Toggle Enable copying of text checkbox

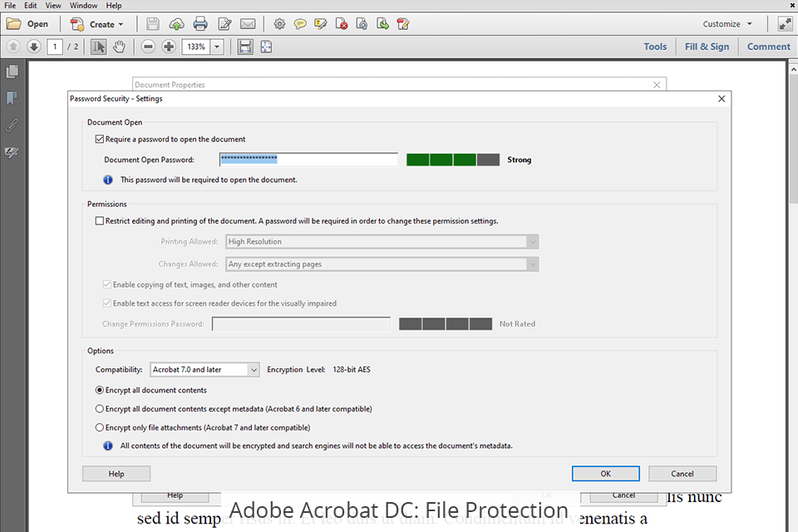tap(107, 284)
